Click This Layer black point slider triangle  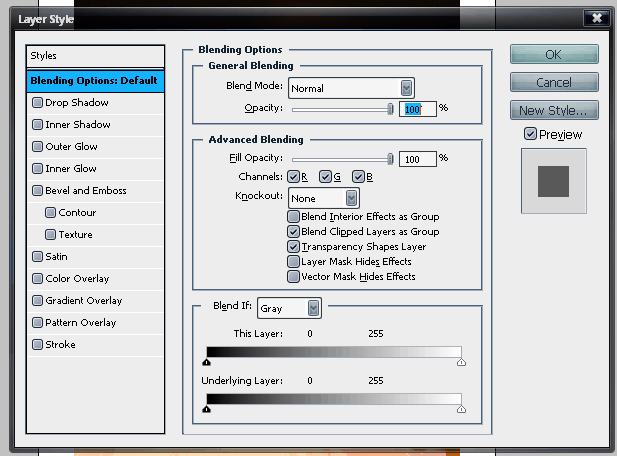tap(207, 364)
